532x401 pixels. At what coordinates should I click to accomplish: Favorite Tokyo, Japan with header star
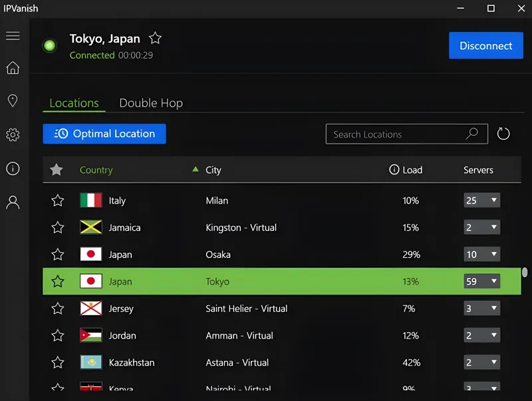(x=155, y=38)
